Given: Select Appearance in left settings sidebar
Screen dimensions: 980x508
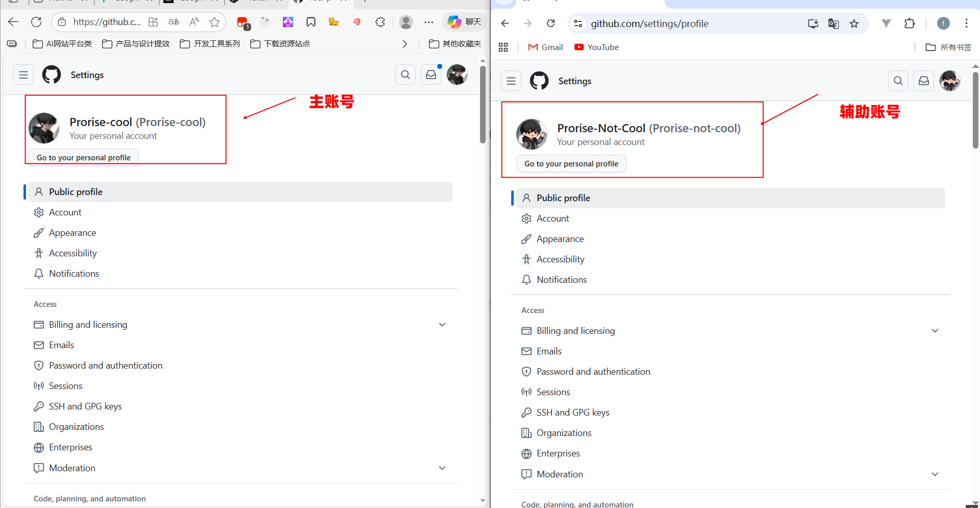Looking at the screenshot, I should pos(73,233).
